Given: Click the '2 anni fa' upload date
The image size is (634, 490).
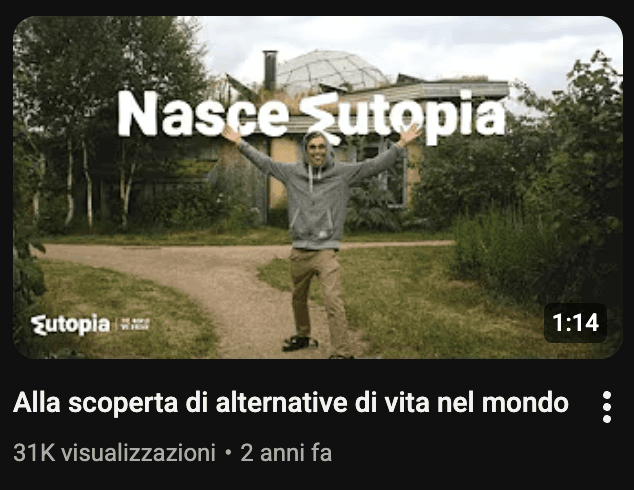Looking at the screenshot, I should coord(286,452).
